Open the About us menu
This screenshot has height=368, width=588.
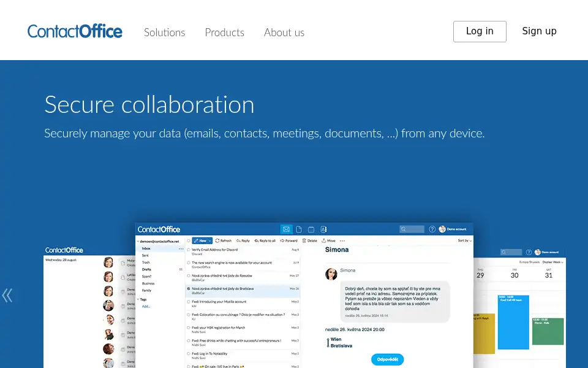[284, 33]
